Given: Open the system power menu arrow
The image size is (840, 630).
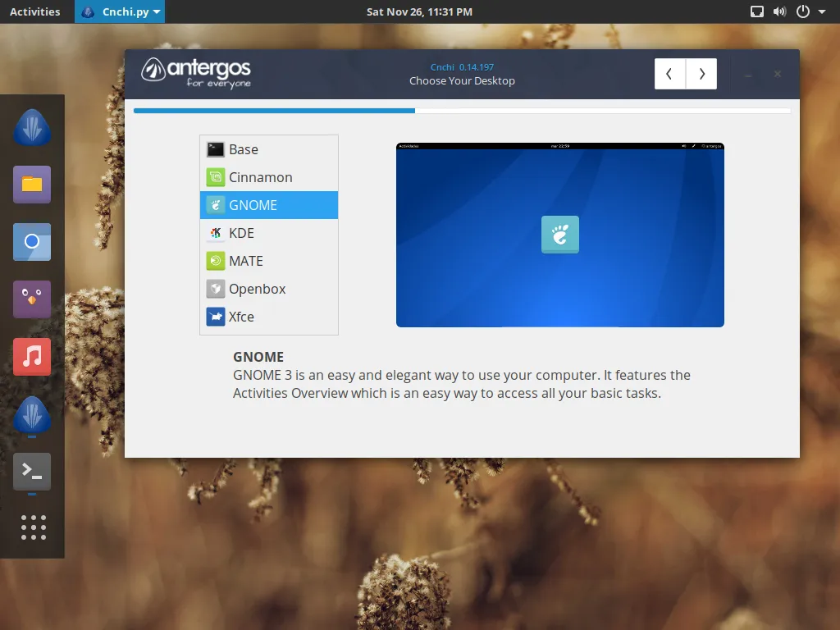Looking at the screenshot, I should [822, 11].
